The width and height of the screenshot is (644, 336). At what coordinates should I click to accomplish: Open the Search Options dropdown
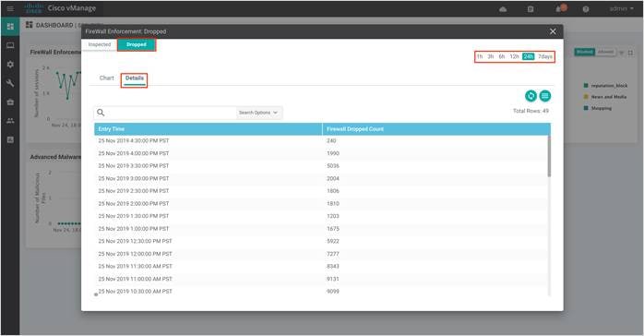click(x=258, y=113)
